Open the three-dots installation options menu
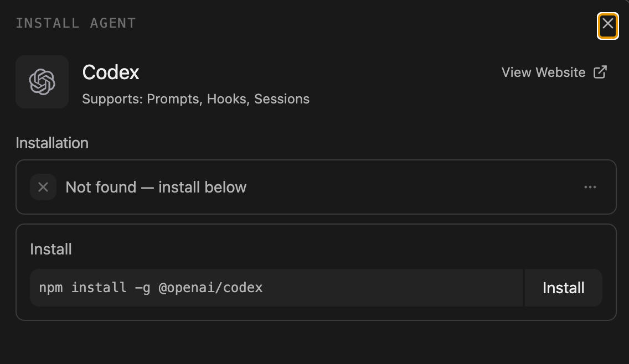Viewport: 629px width, 364px height. [590, 187]
